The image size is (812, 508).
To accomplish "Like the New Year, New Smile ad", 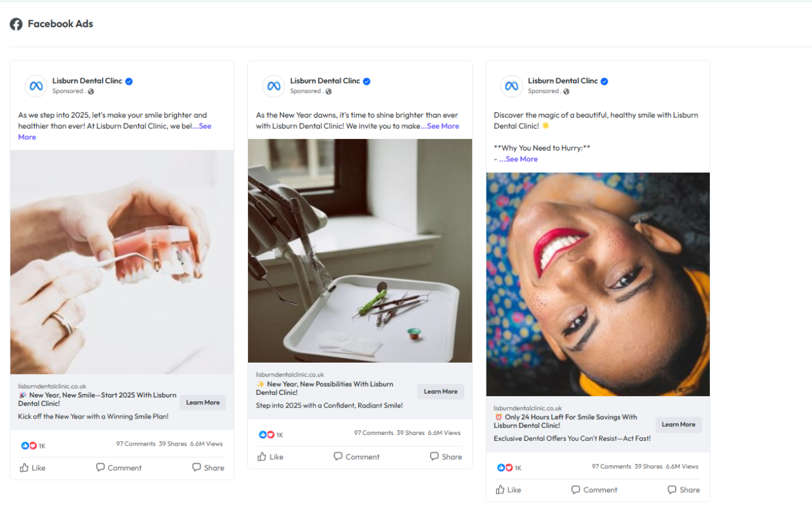I will [32, 468].
